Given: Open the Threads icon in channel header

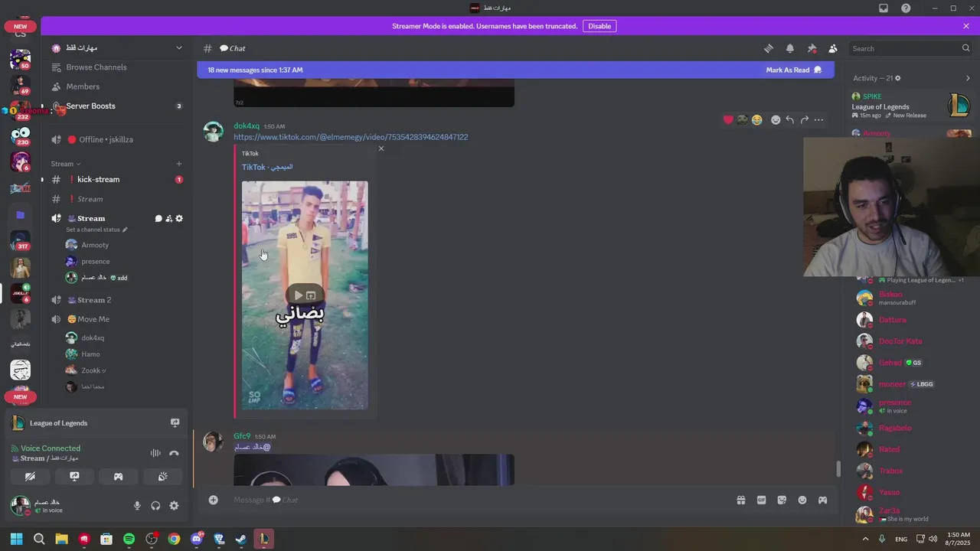Looking at the screenshot, I should [769, 48].
